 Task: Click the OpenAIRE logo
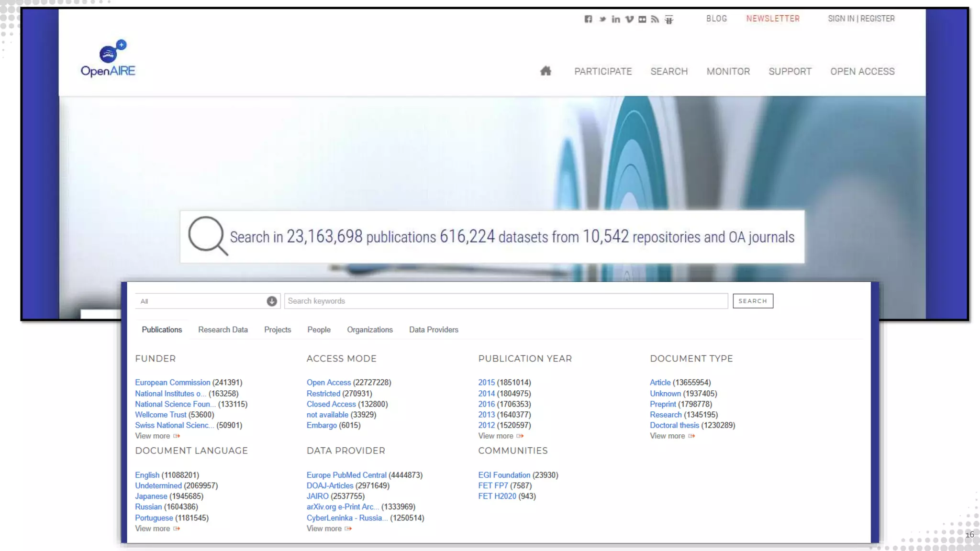click(x=108, y=59)
